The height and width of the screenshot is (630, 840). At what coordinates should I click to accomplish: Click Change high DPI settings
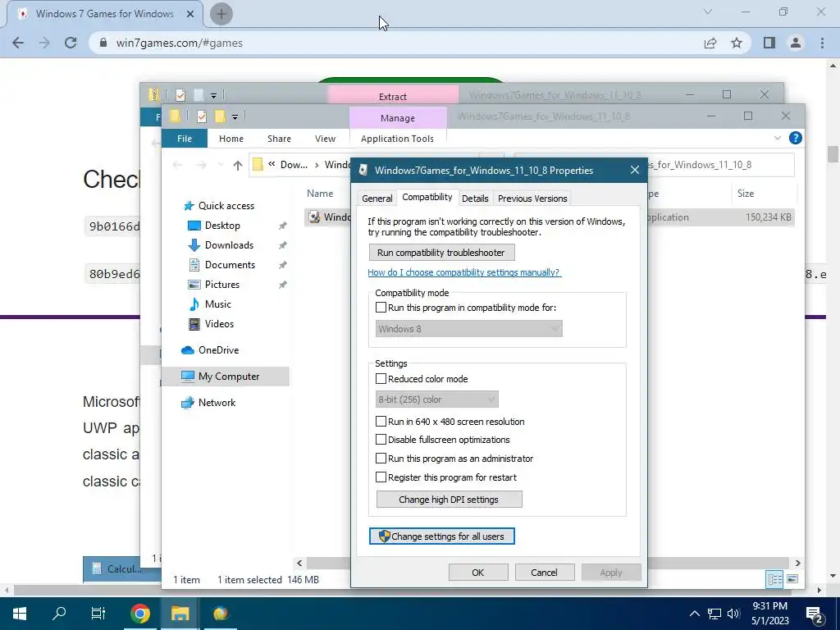[x=450, y=500]
